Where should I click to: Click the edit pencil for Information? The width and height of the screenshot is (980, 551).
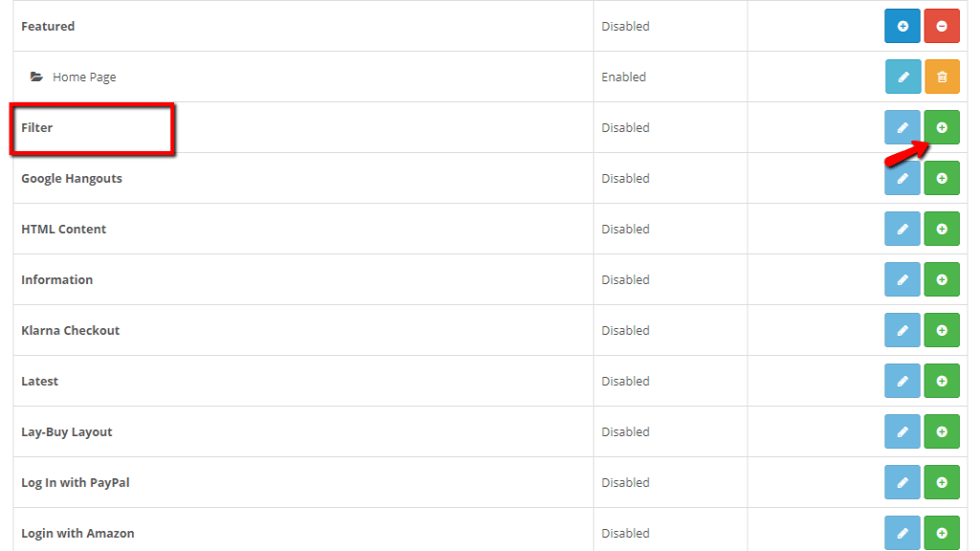point(902,280)
